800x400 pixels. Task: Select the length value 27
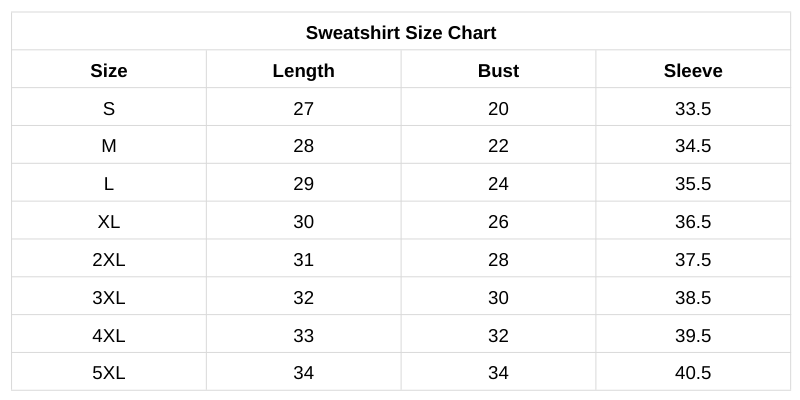[303, 109]
